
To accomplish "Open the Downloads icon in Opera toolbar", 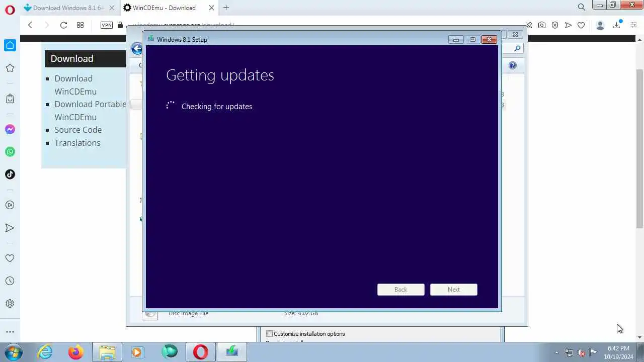I will tap(617, 25).
